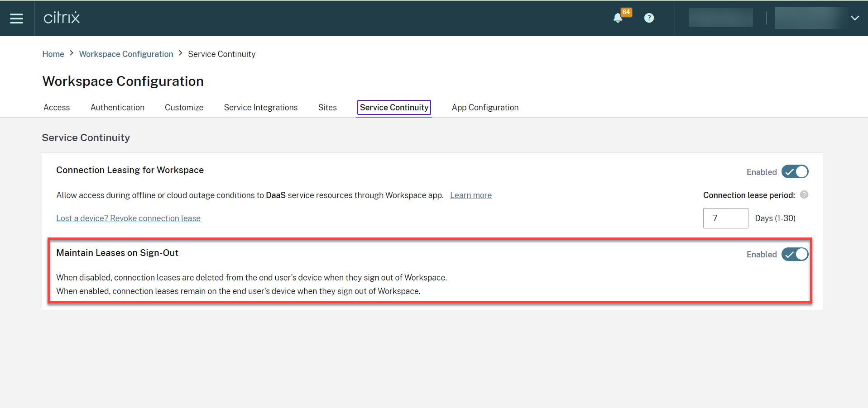Click the Revoke connection lease link
Image resolution: width=868 pixels, height=408 pixels.
[128, 218]
